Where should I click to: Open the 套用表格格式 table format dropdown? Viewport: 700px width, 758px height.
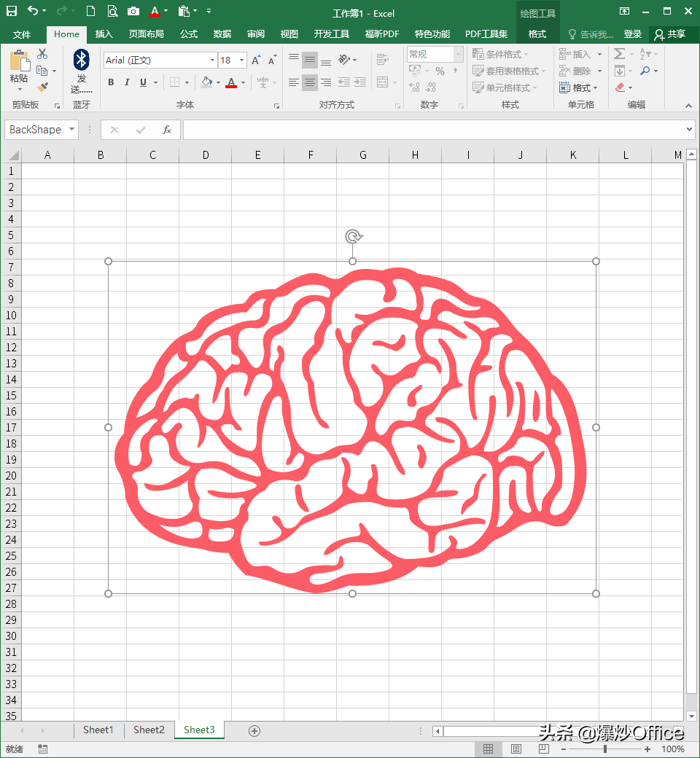509,71
